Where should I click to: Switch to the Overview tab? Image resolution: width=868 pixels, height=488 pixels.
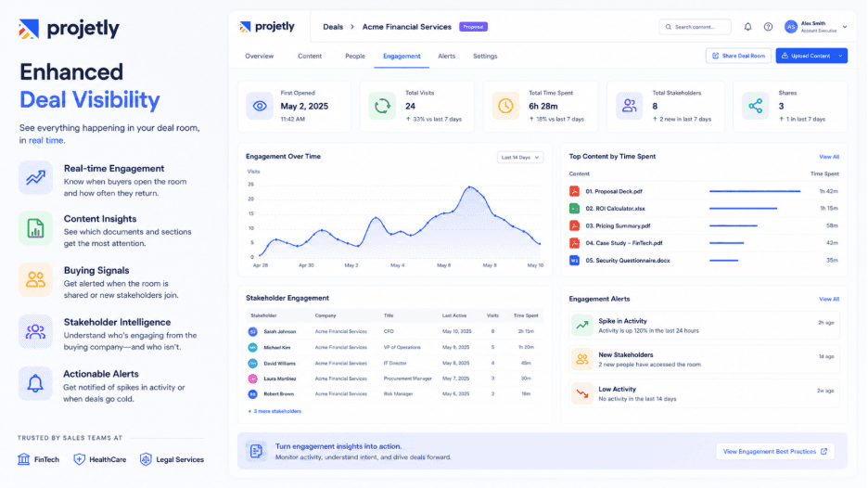point(259,56)
